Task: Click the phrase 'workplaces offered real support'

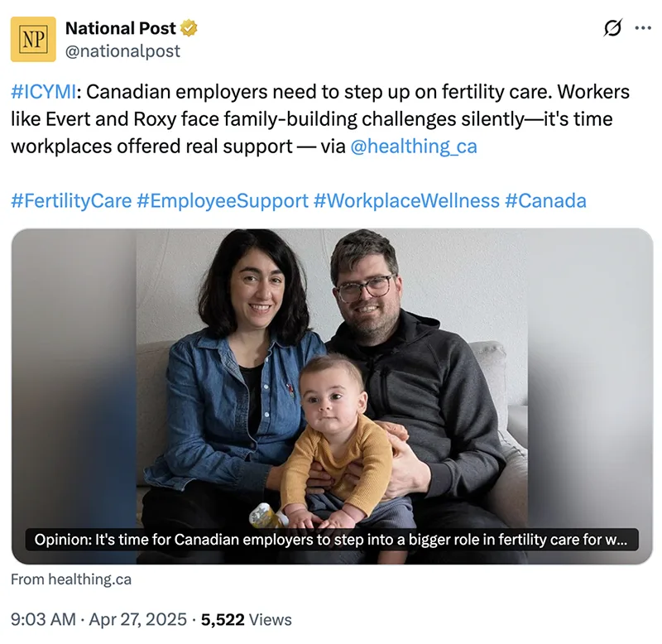Action: [157, 147]
